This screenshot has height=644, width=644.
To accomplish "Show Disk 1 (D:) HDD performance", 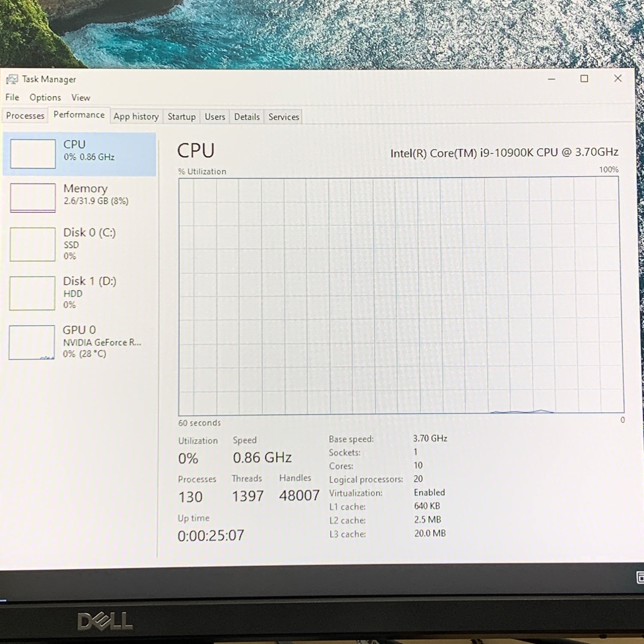I will click(79, 293).
